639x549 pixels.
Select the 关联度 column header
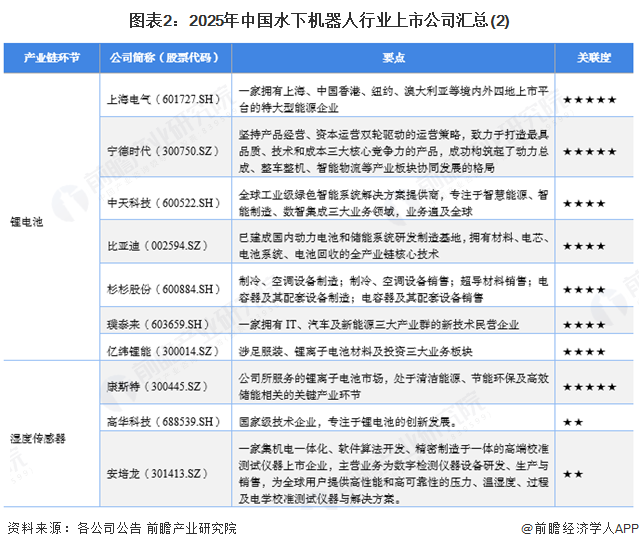click(594, 58)
